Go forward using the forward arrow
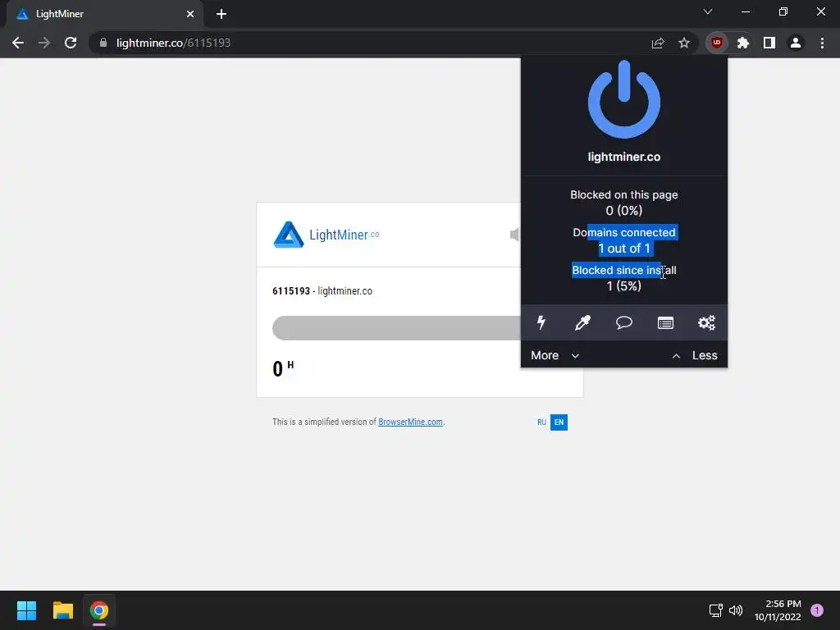The image size is (840, 630). [44, 43]
